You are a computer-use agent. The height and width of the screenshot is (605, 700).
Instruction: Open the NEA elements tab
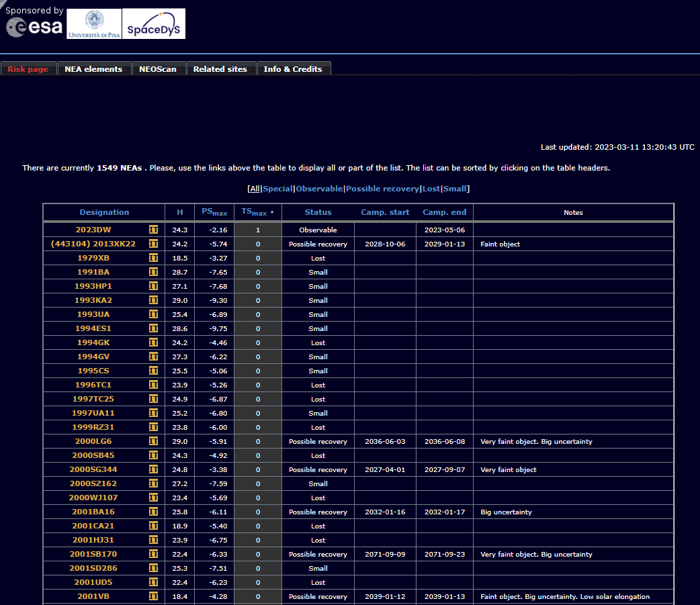pyautogui.click(x=94, y=68)
